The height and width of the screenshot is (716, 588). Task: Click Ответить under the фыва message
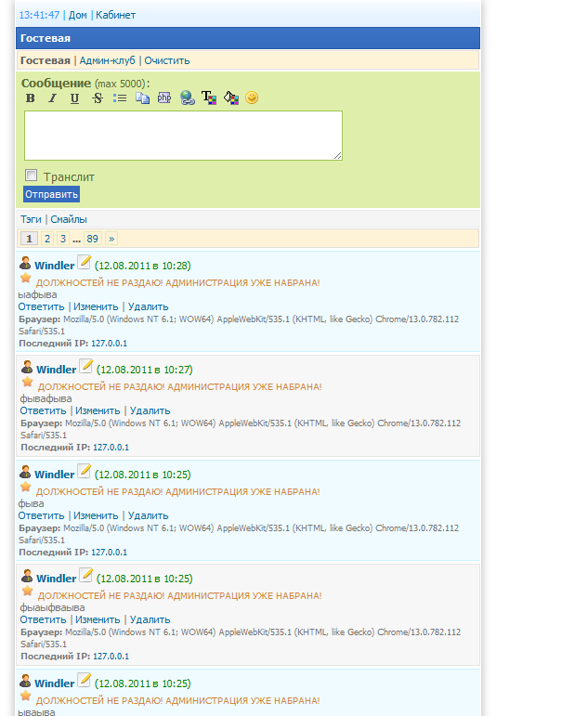click(x=41, y=516)
